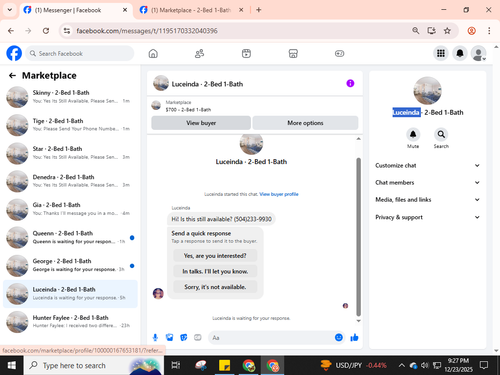The height and width of the screenshot is (375, 500).
Task: Click the address bar URL
Action: [147, 31]
